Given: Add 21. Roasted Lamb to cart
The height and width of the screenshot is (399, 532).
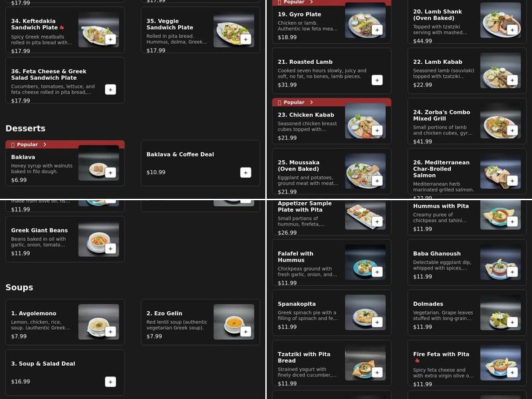Looking at the screenshot, I should point(377,80).
